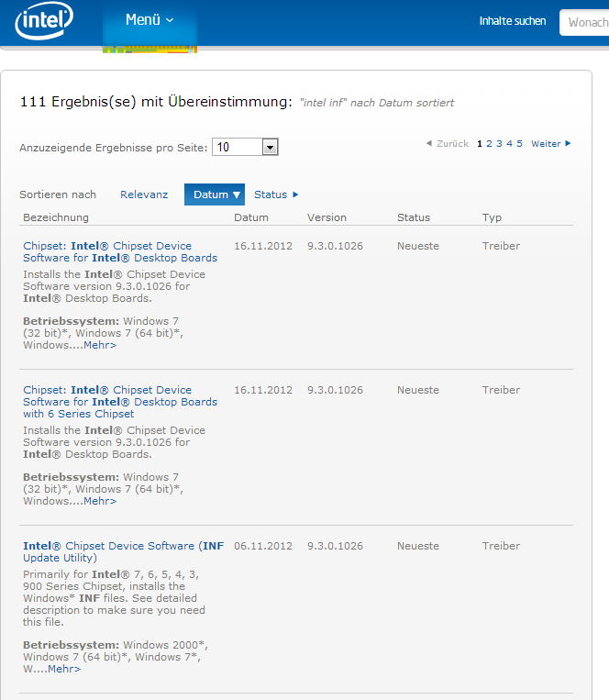This screenshot has height=700, width=609.
Task: Sort results by Status
Action: click(271, 194)
